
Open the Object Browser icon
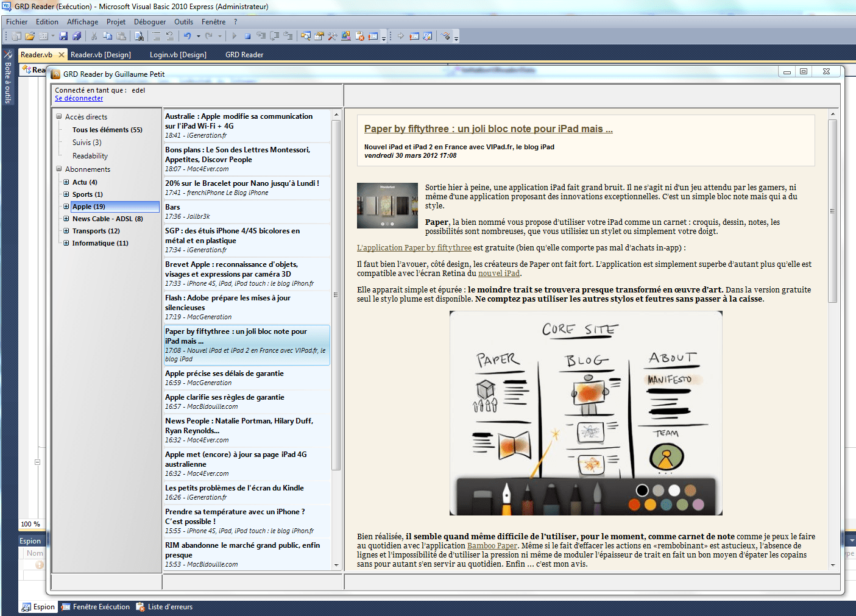pyautogui.click(x=346, y=37)
